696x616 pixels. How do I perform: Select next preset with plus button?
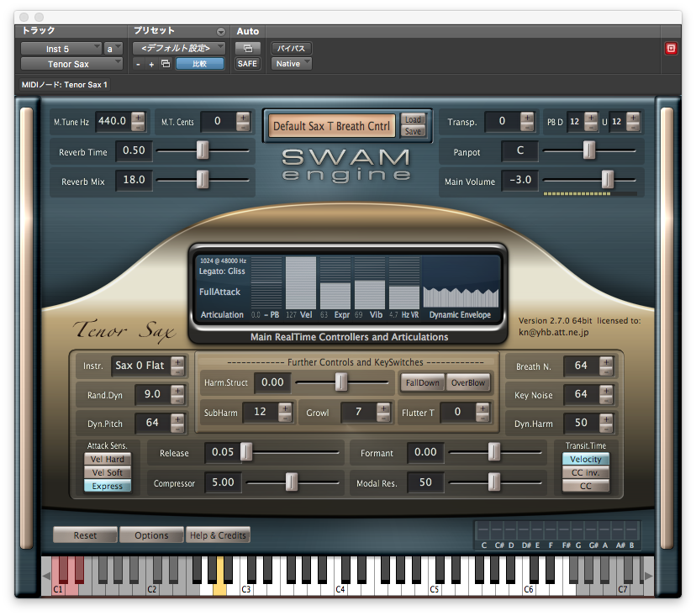pos(151,65)
